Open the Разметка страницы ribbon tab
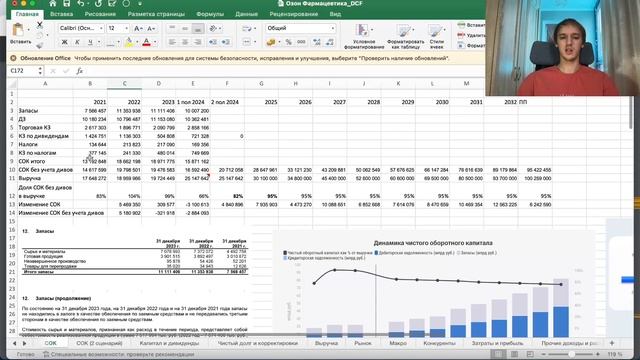640x360 pixels. point(156,14)
